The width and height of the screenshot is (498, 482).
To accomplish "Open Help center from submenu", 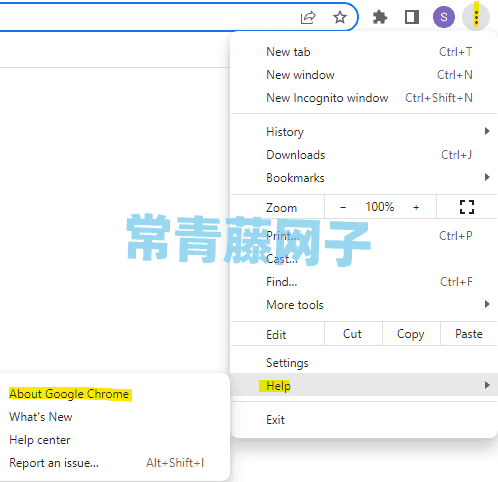I will (115, 440).
